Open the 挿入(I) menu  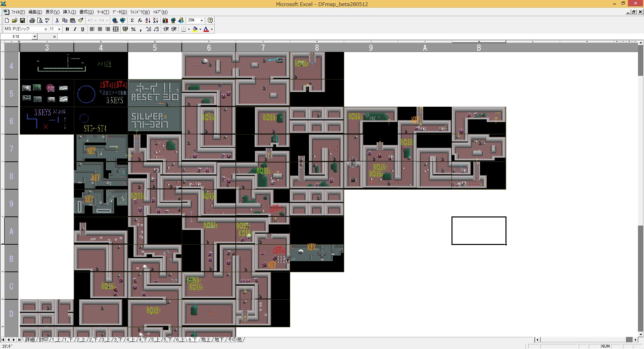tap(69, 12)
